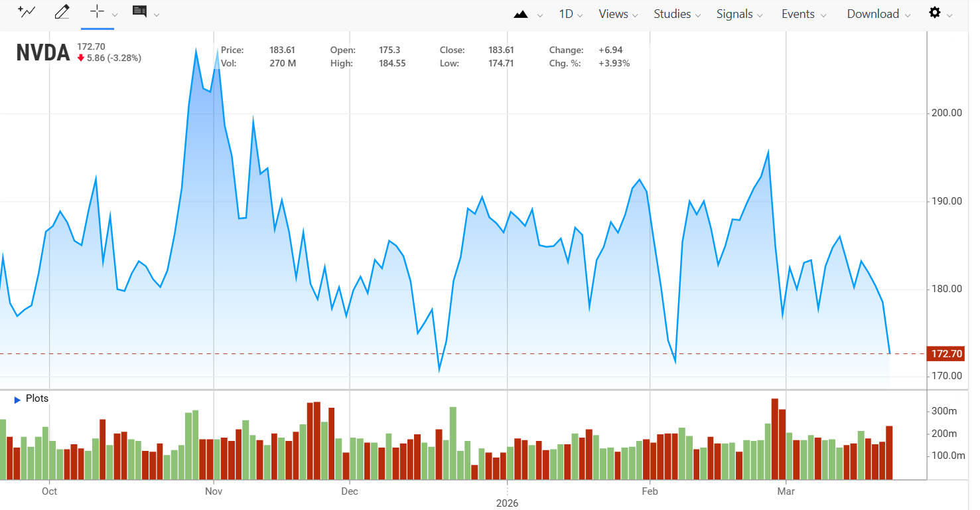The height and width of the screenshot is (510, 980).
Task: Click the red down-arrow change indicator
Action: click(81, 58)
